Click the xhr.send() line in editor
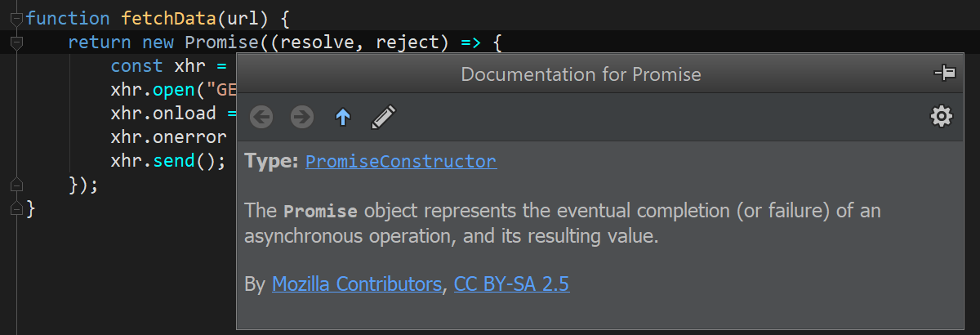This screenshot has height=335, width=980. (x=168, y=160)
